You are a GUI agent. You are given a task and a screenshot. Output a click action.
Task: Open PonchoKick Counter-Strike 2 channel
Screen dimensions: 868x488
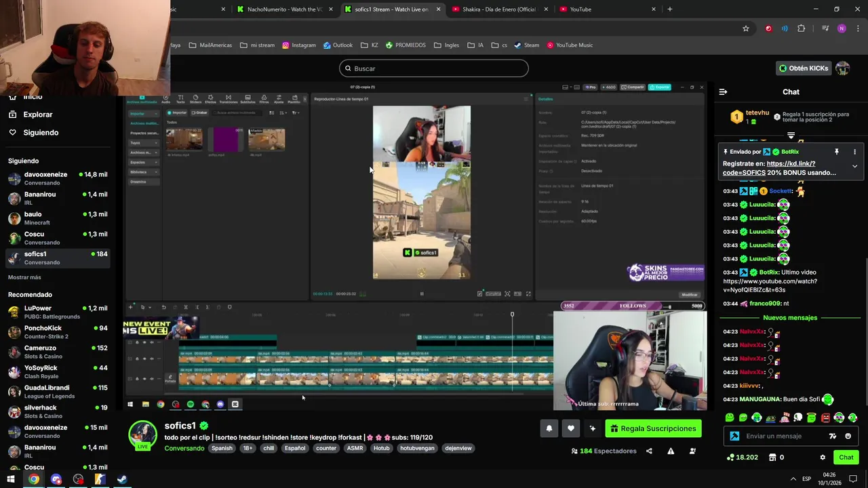pos(58,332)
